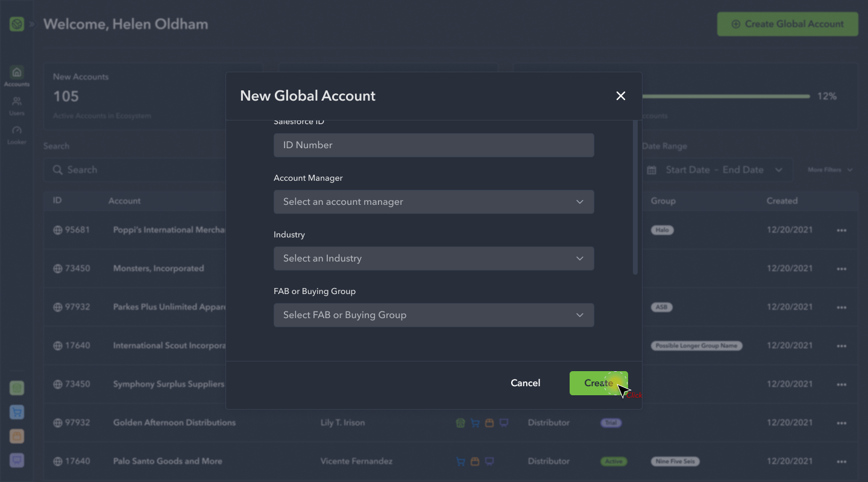Click the blue shopping cart sidebar icon
Image resolution: width=868 pixels, height=482 pixels.
tap(16, 412)
